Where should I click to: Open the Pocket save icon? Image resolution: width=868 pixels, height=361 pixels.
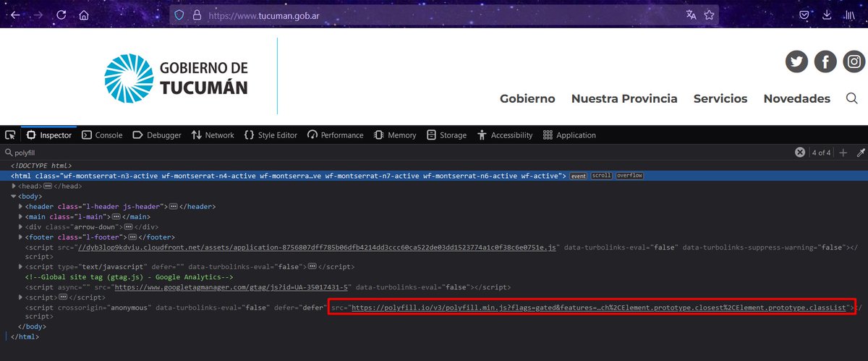(804, 14)
